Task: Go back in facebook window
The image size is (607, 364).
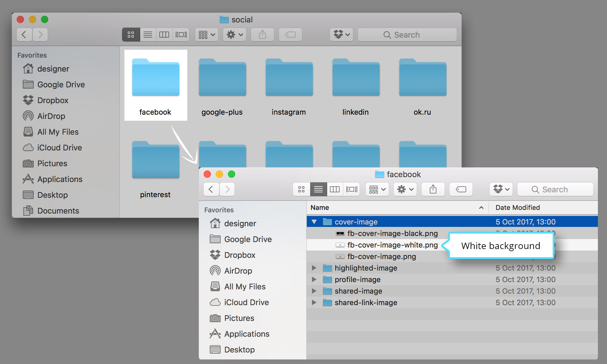Action: 211,189
